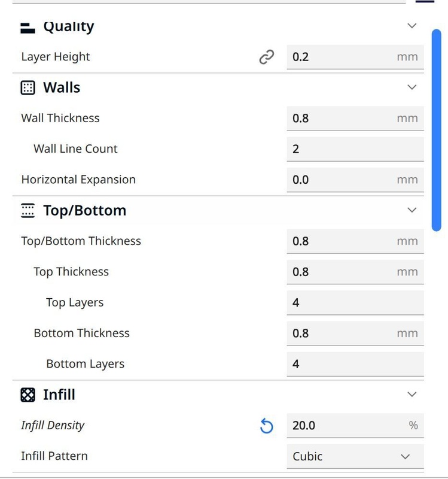The image size is (448, 479).
Task: Click the settings panel vertical scrollbar
Action: pyautogui.click(x=437, y=129)
